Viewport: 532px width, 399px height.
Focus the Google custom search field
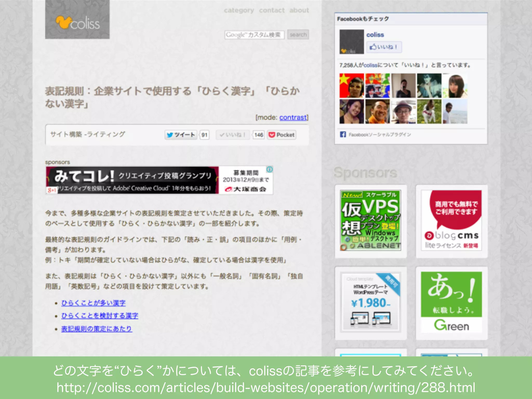(254, 35)
